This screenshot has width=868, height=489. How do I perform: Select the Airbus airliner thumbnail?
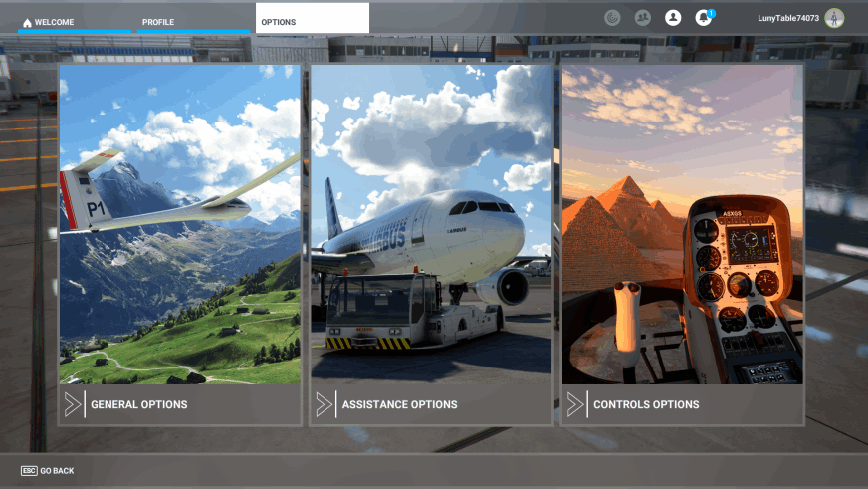coord(431,225)
